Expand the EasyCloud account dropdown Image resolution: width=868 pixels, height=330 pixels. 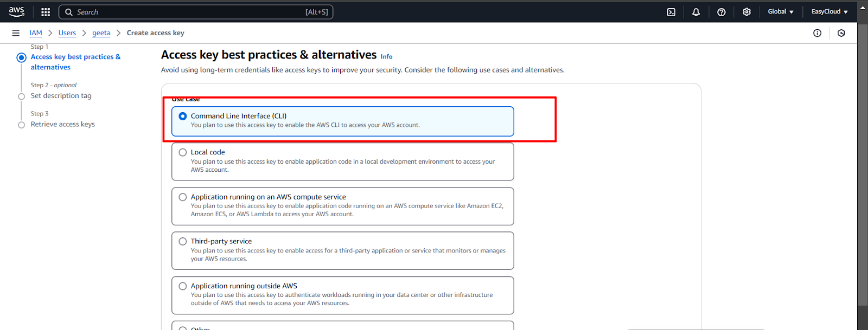(x=829, y=11)
